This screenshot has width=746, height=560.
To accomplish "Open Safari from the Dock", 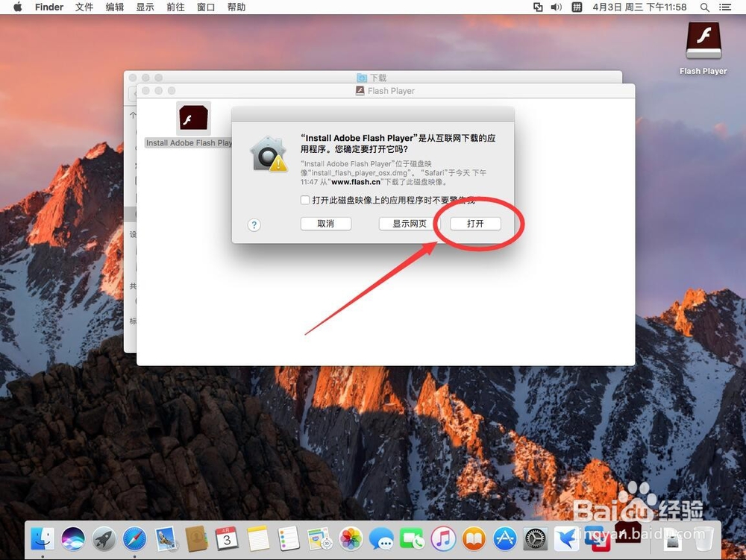I will coord(134,539).
